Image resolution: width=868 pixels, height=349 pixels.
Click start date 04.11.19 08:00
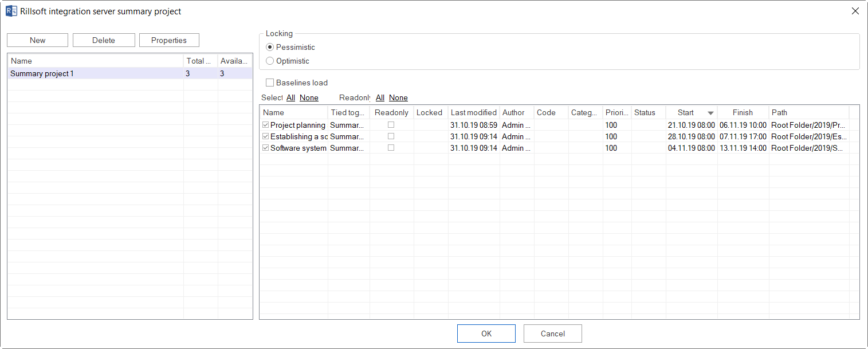[x=692, y=148]
